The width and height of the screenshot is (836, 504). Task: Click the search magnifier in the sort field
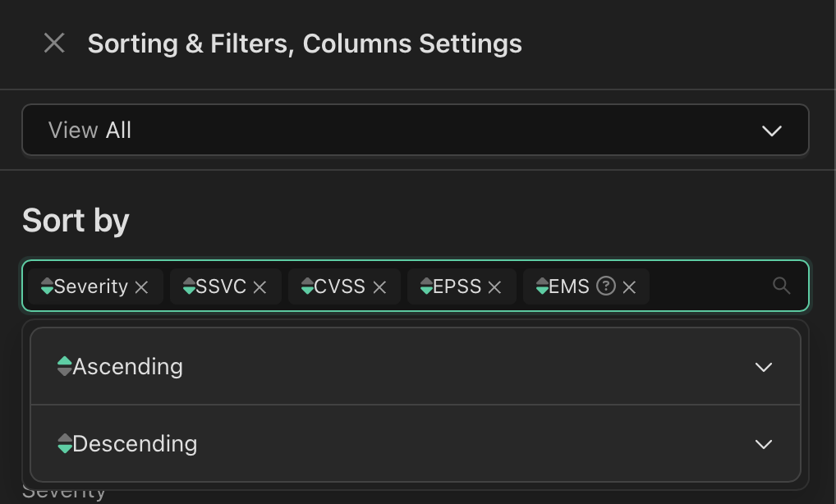pyautogui.click(x=781, y=286)
